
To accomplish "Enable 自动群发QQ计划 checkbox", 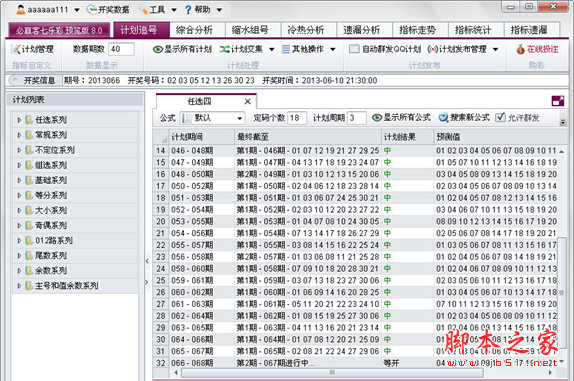I will click(x=354, y=49).
